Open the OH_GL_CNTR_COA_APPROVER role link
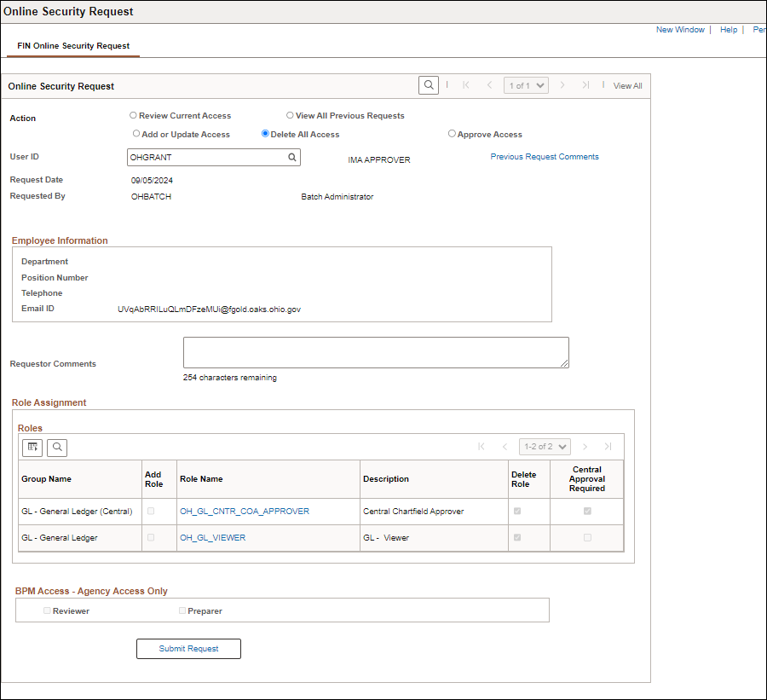 coord(245,512)
